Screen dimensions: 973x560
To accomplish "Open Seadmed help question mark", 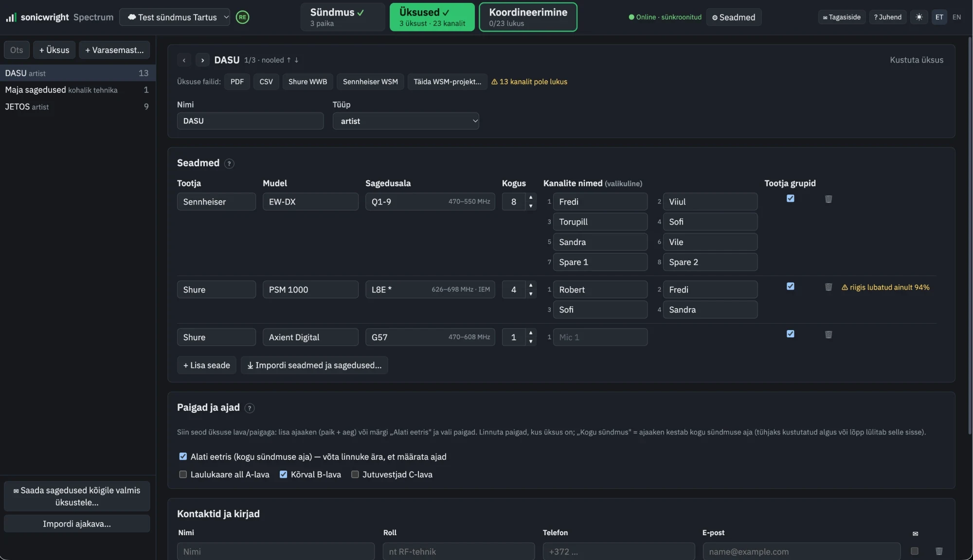I will click(x=229, y=164).
